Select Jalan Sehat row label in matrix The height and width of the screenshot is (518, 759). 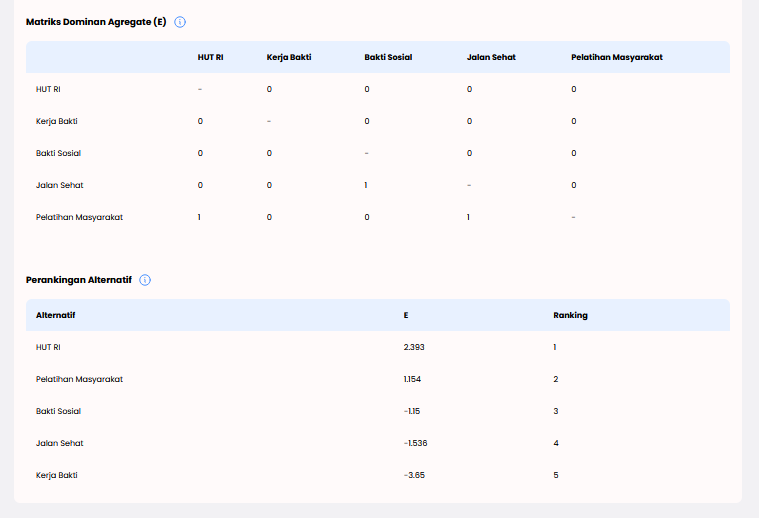(59, 185)
